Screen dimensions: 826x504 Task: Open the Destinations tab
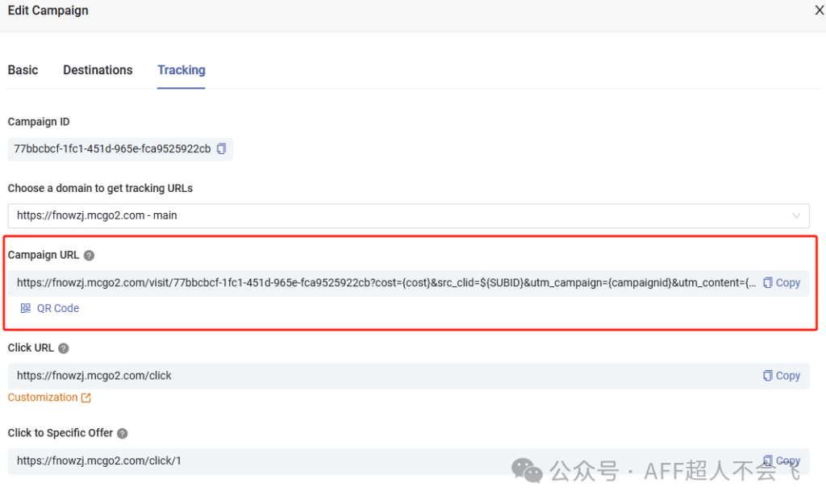[x=98, y=70]
